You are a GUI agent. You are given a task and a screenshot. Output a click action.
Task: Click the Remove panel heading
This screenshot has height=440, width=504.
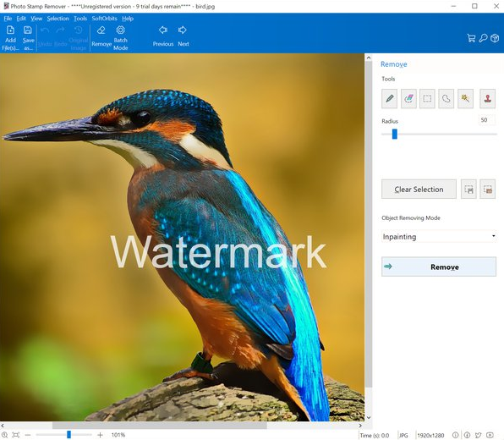click(x=394, y=64)
